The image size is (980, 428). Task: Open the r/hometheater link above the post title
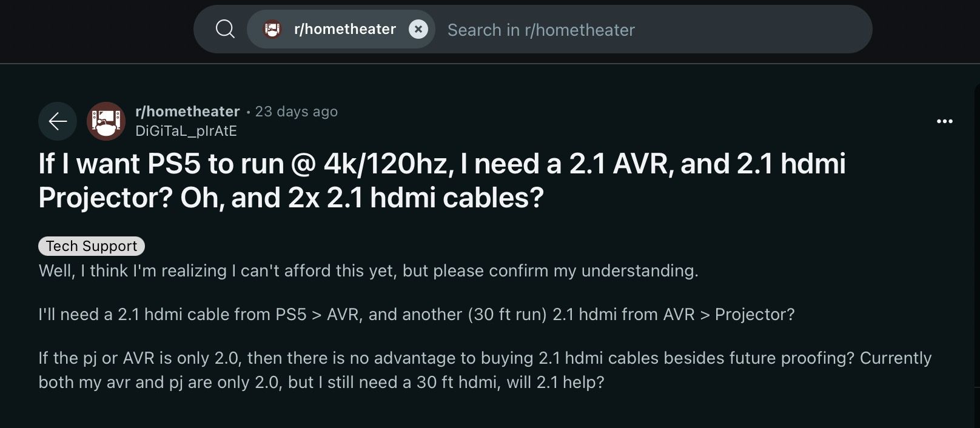(x=187, y=112)
